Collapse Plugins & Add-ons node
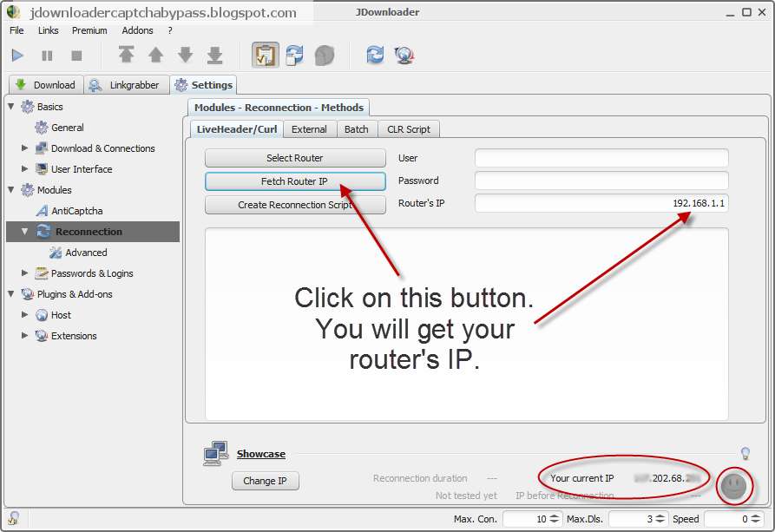 (11, 293)
